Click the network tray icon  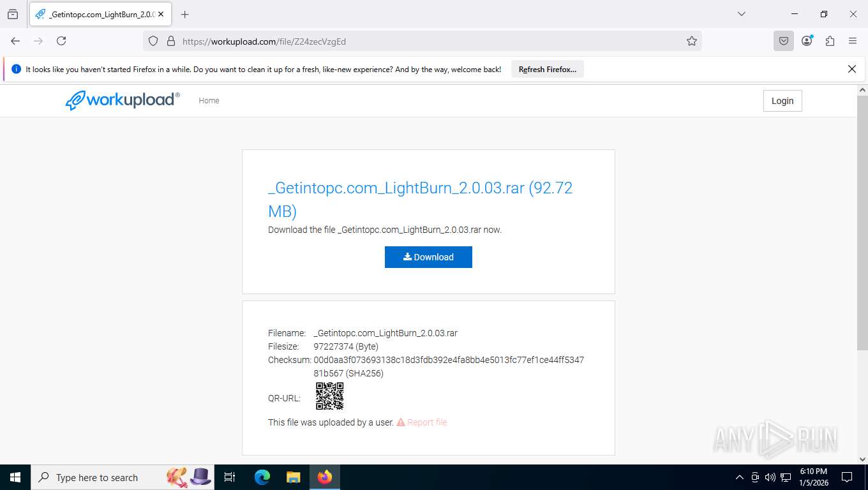pyautogui.click(x=786, y=477)
